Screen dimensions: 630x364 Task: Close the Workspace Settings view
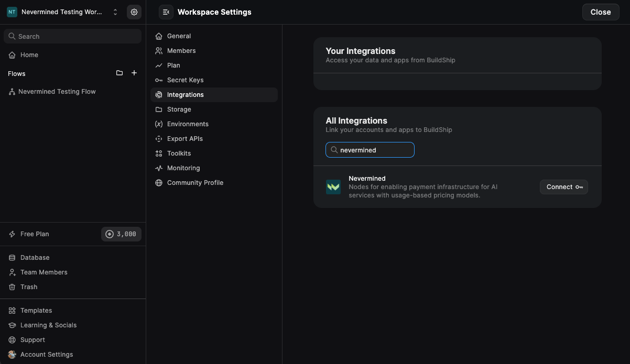coord(600,12)
